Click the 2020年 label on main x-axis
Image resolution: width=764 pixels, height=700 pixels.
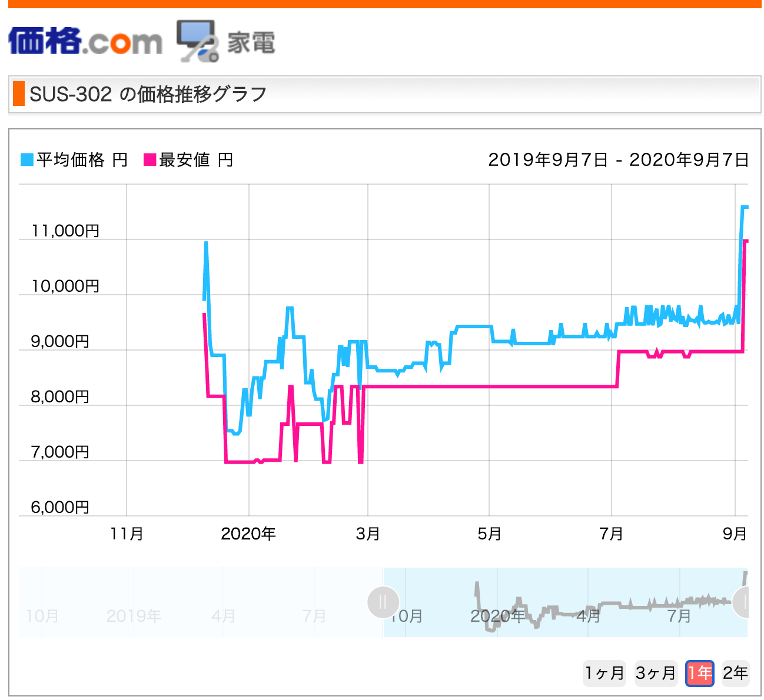(248, 534)
